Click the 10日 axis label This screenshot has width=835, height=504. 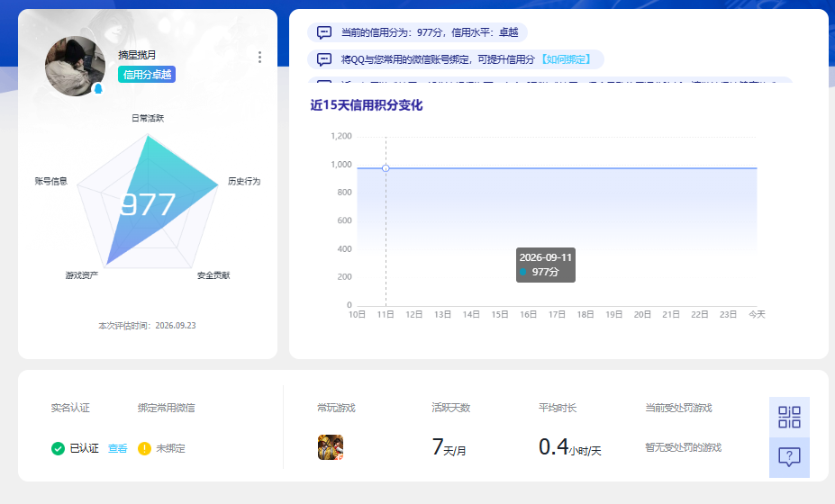click(x=357, y=314)
